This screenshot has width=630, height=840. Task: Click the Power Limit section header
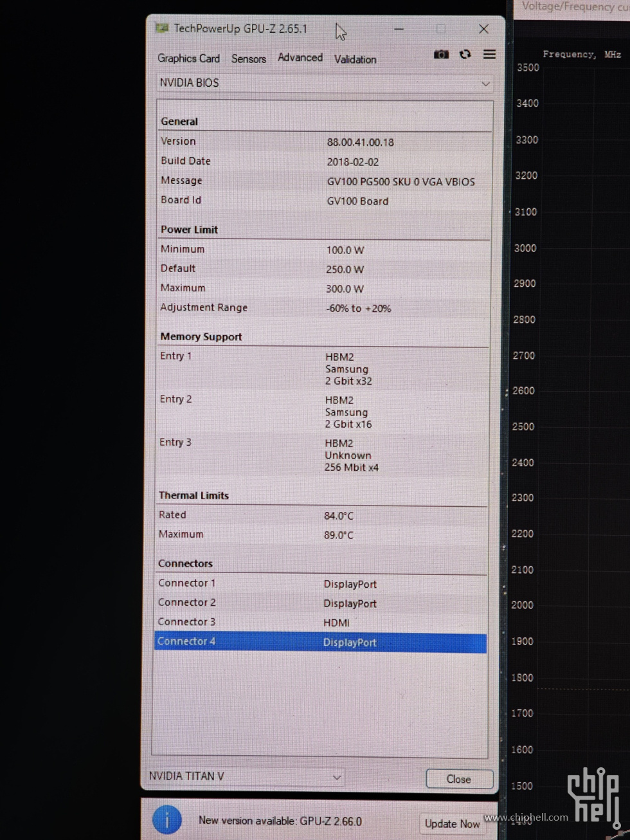tap(189, 230)
